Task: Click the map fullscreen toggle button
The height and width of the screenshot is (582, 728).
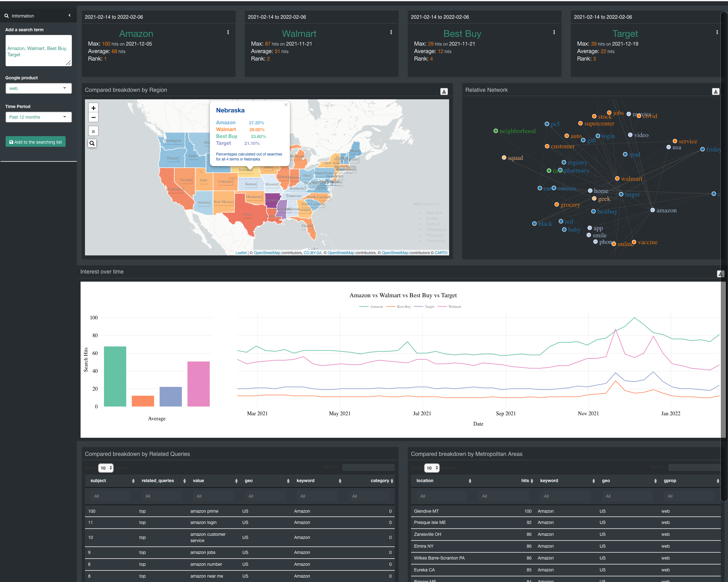Action: [93, 131]
